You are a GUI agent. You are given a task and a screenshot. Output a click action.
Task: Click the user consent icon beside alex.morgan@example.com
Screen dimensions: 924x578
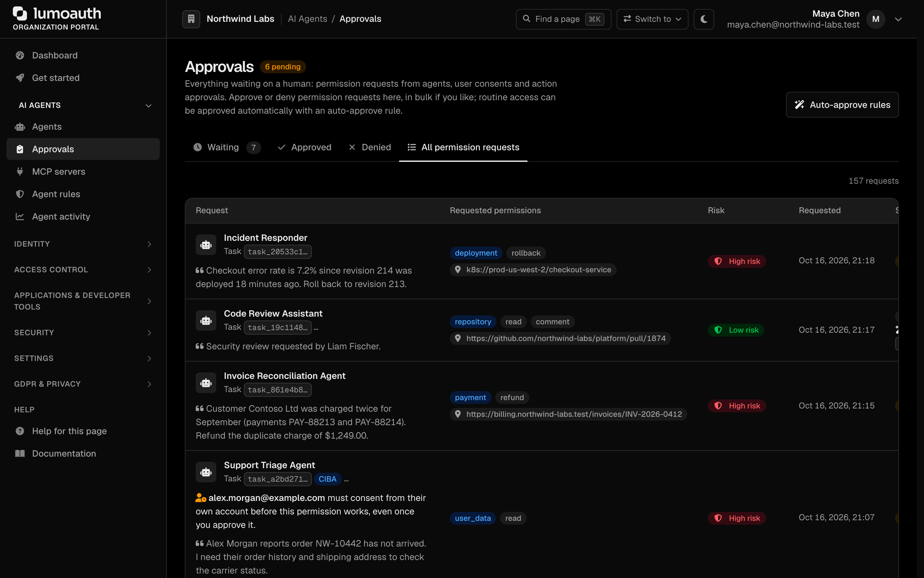point(201,498)
